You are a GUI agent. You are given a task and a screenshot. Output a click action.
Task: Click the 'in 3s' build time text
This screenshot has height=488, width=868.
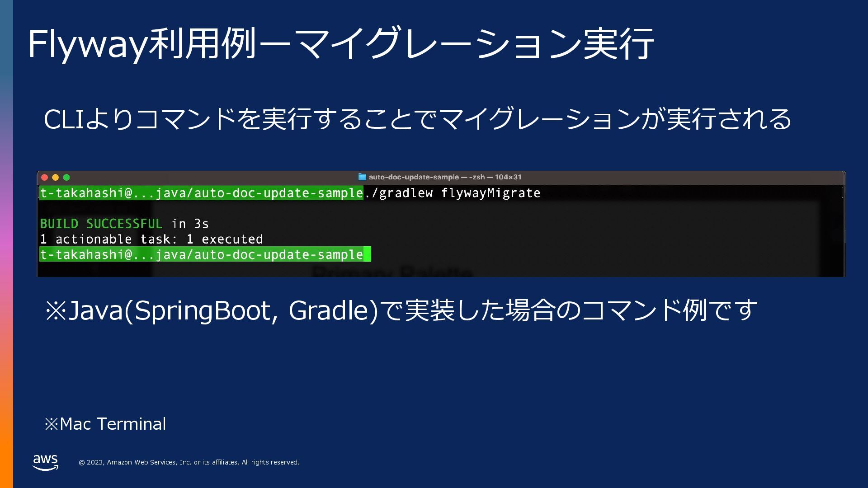point(190,224)
